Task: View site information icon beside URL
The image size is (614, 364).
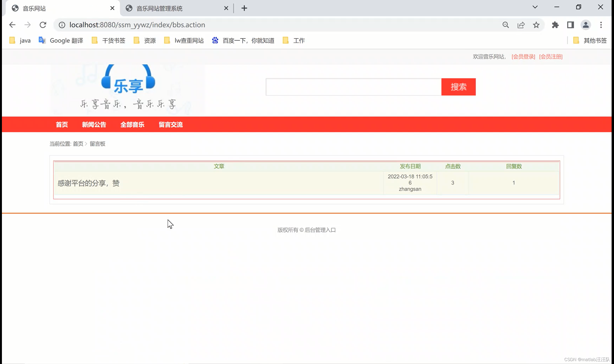Action: (62, 25)
